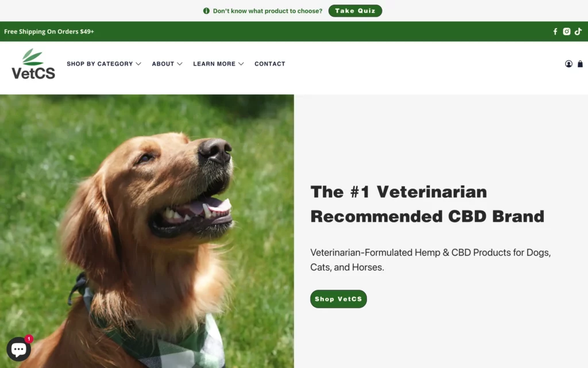Select the Shop By Category menu label
This screenshot has height=368, width=588.
(x=100, y=64)
